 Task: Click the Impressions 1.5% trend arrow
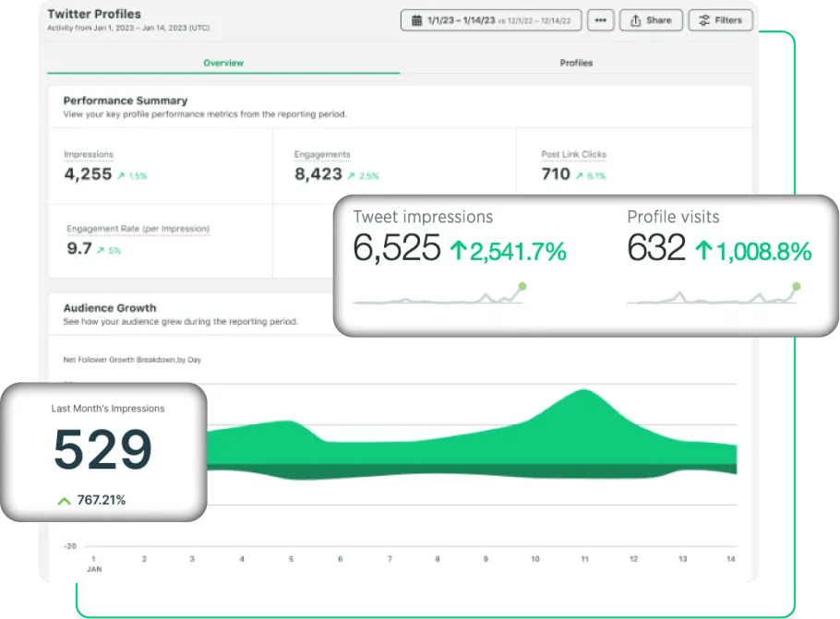tap(121, 175)
